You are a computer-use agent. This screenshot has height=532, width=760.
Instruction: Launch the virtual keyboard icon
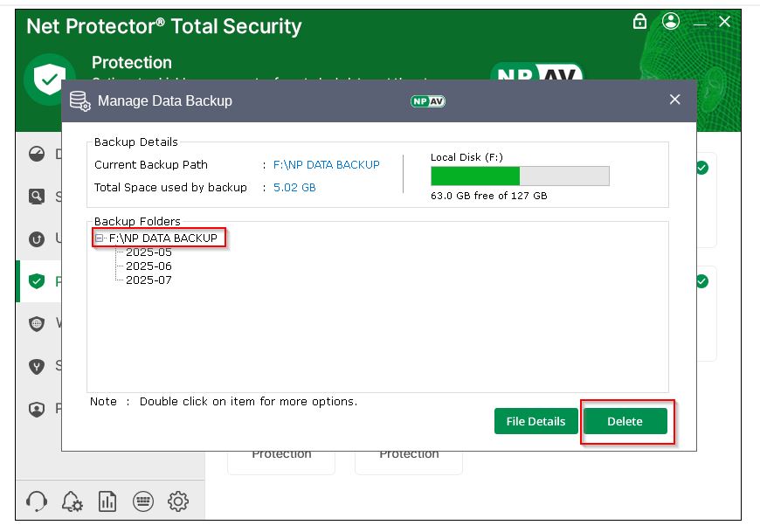click(143, 501)
